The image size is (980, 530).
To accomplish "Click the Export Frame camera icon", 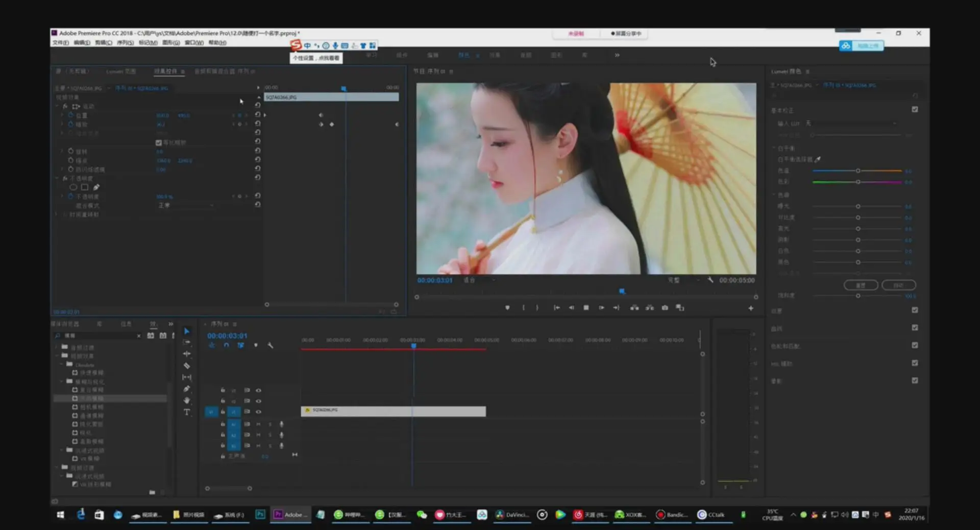I will pos(665,308).
